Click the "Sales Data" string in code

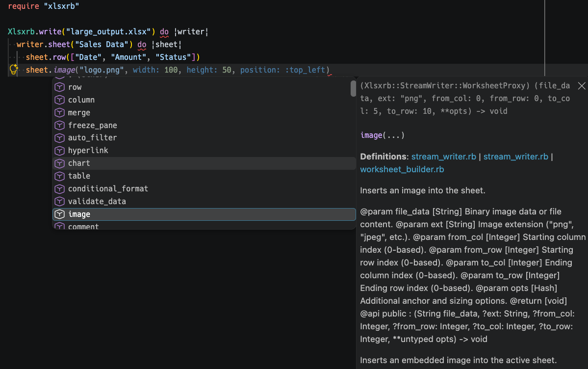tap(102, 44)
